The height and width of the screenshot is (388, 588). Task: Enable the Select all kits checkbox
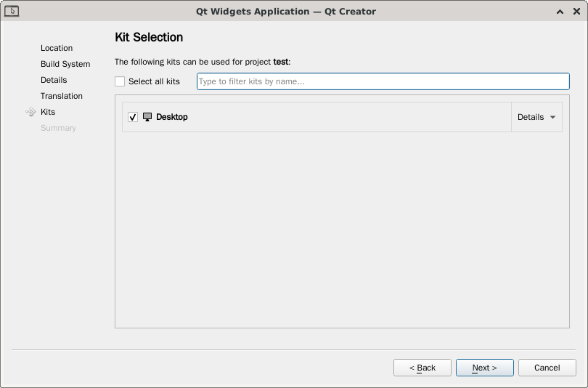120,81
